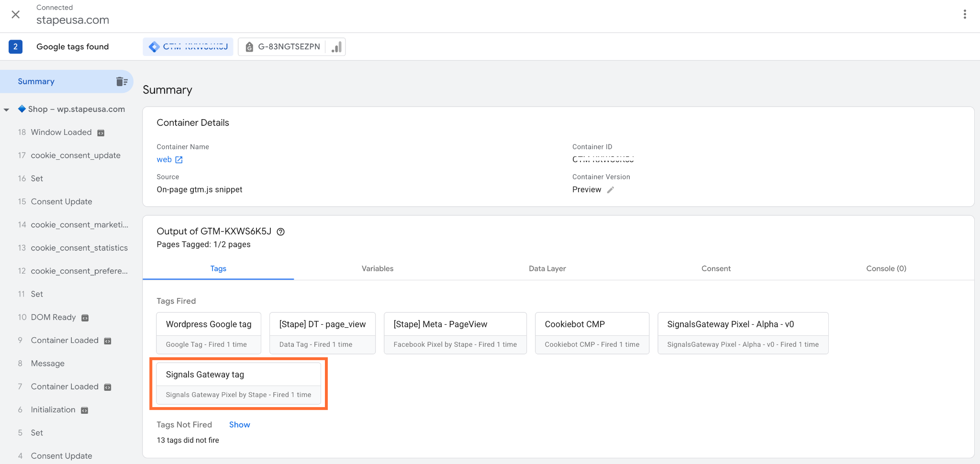Screen dimensions: 980x464
Task: Click the external link icon beside web
Action: click(x=179, y=160)
